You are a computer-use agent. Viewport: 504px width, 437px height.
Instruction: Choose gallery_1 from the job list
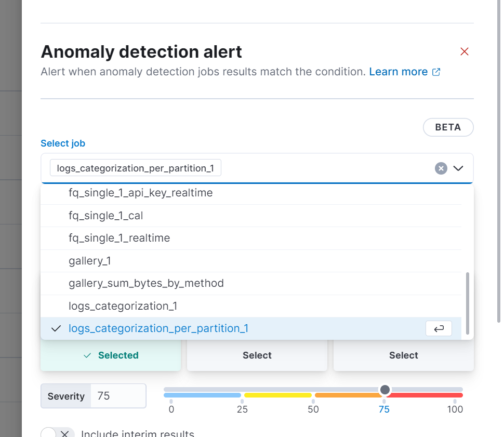click(x=89, y=260)
